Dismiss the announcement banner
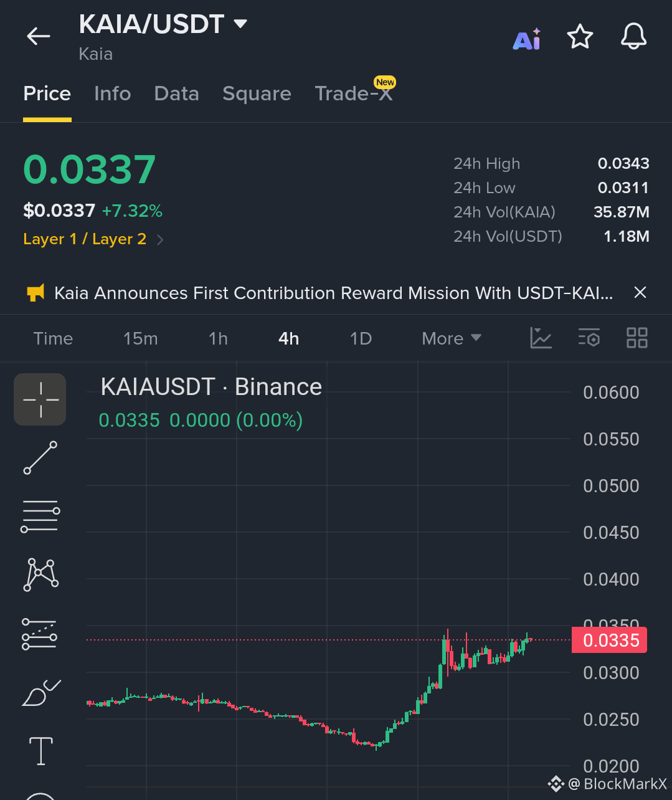Screen dimensions: 672x800 point(640,292)
